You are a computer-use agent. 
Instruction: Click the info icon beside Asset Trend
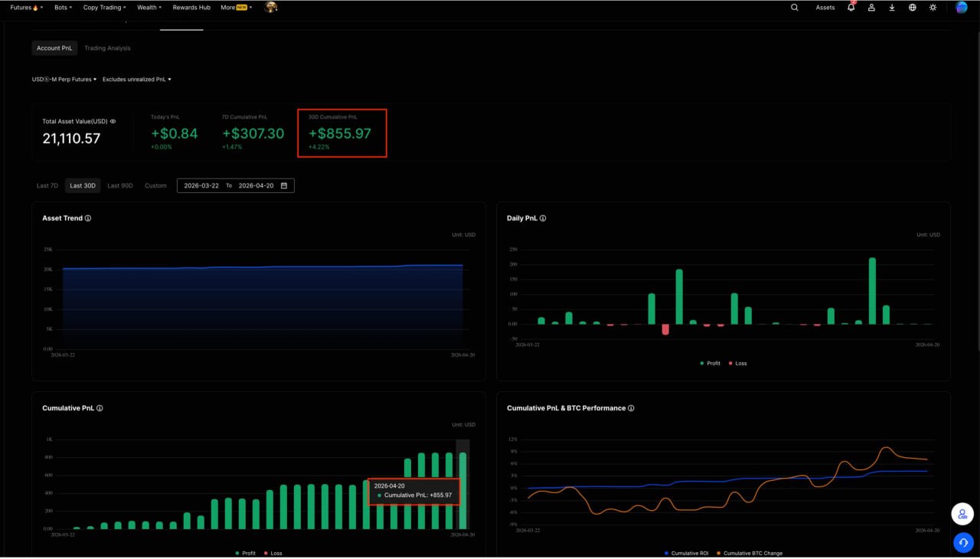(x=88, y=218)
